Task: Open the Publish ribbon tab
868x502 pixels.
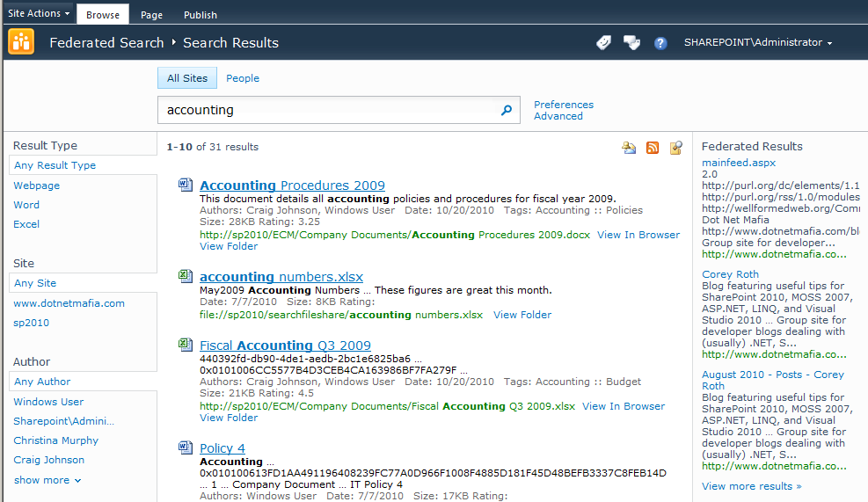Action: point(201,15)
